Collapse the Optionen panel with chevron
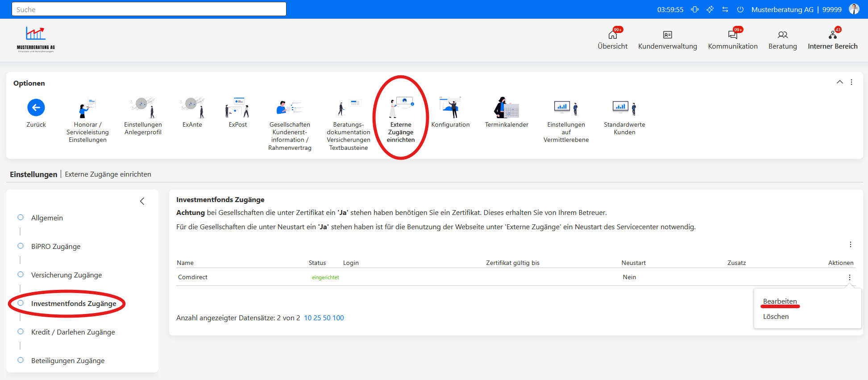Screen dimensions: 868x380 (840, 83)
